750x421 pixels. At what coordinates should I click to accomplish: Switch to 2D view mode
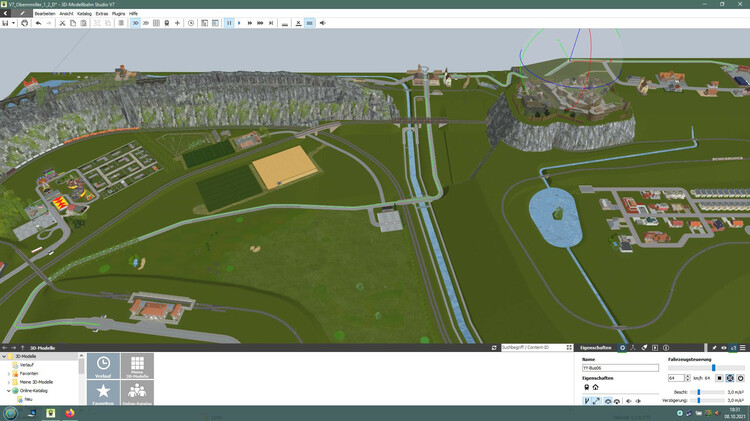coord(146,22)
